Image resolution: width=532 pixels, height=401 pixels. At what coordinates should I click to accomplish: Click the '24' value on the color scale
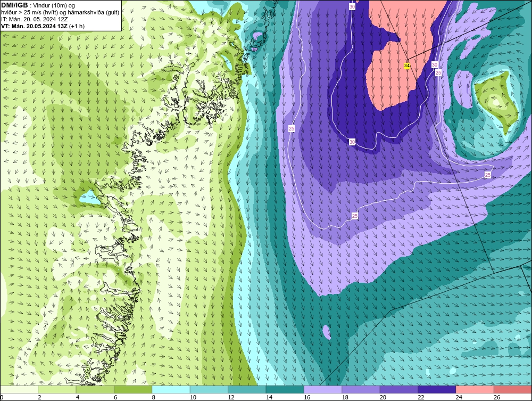[459, 397]
